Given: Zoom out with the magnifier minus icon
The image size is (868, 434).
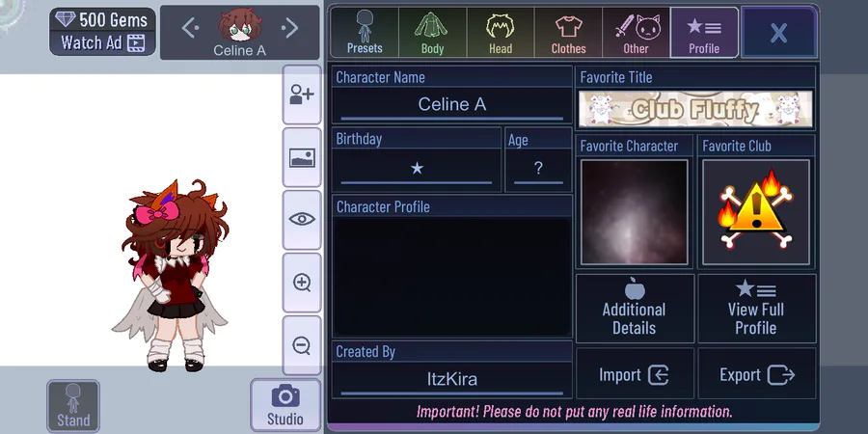Looking at the screenshot, I should click(x=302, y=345).
